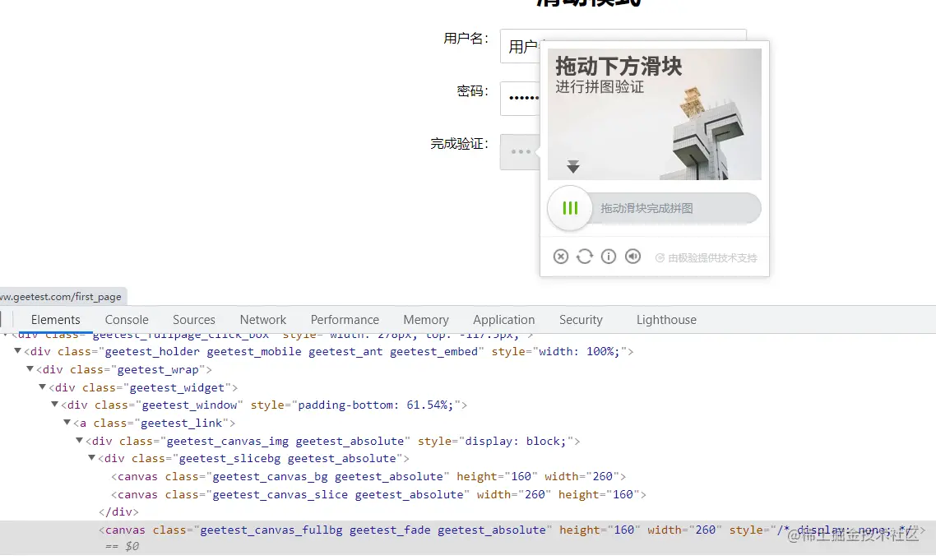
Task: Switch to the Lighthouse panel
Action: point(665,319)
